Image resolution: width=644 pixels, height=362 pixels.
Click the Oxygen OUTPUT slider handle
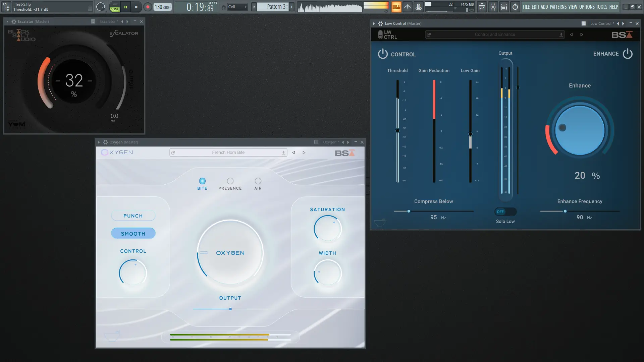(x=230, y=309)
